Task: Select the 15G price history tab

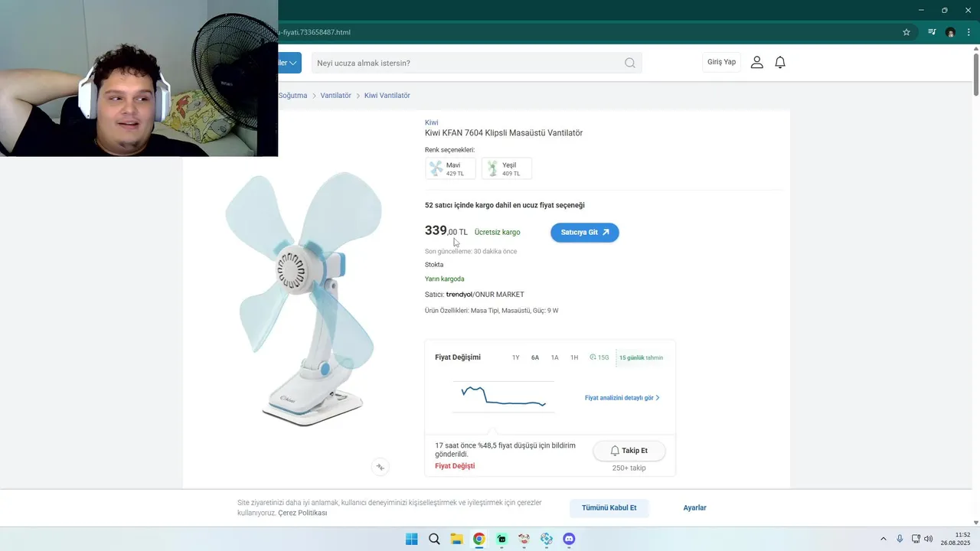Action: click(599, 357)
